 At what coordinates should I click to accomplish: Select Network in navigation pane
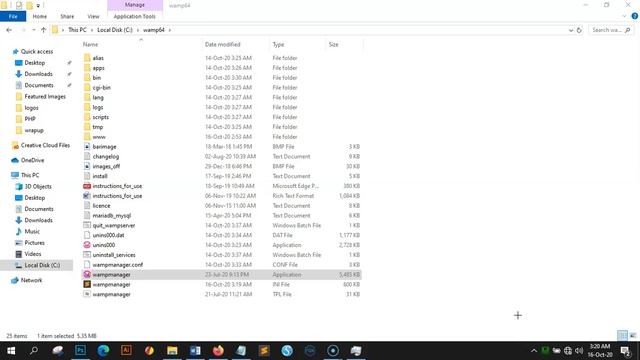pyautogui.click(x=31, y=280)
